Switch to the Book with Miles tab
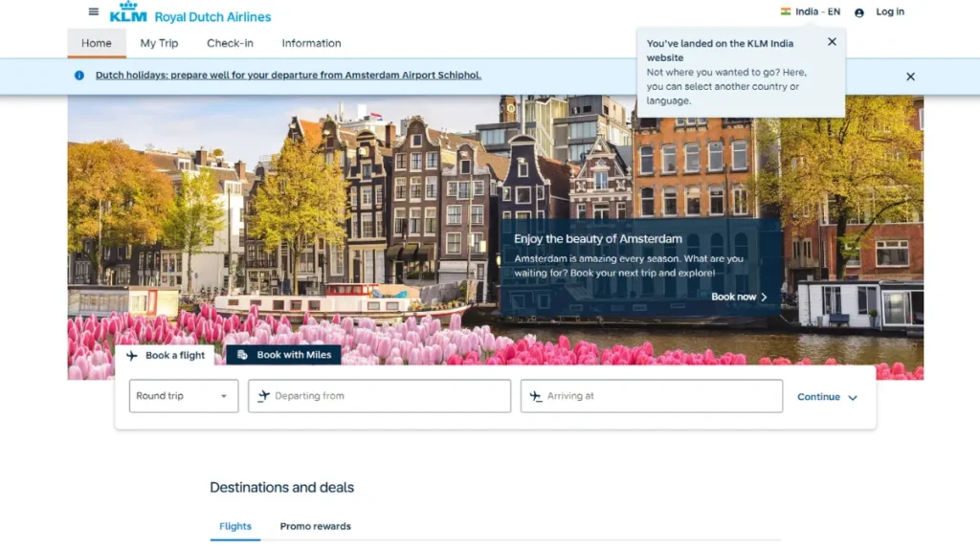 point(284,354)
